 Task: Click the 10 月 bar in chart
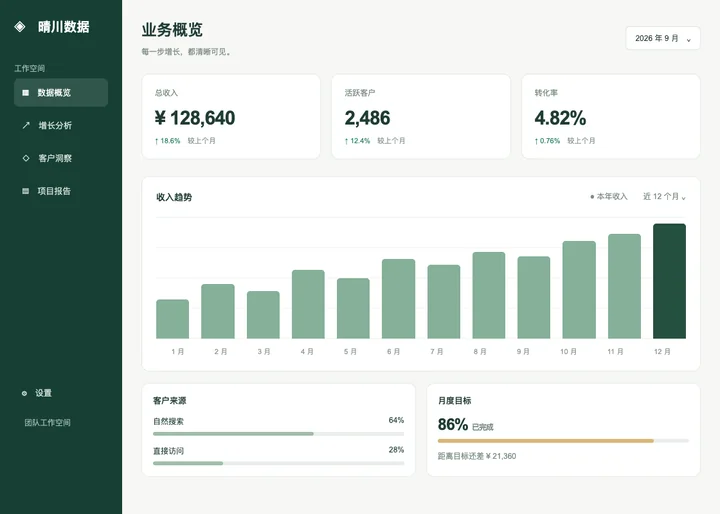coord(579,290)
